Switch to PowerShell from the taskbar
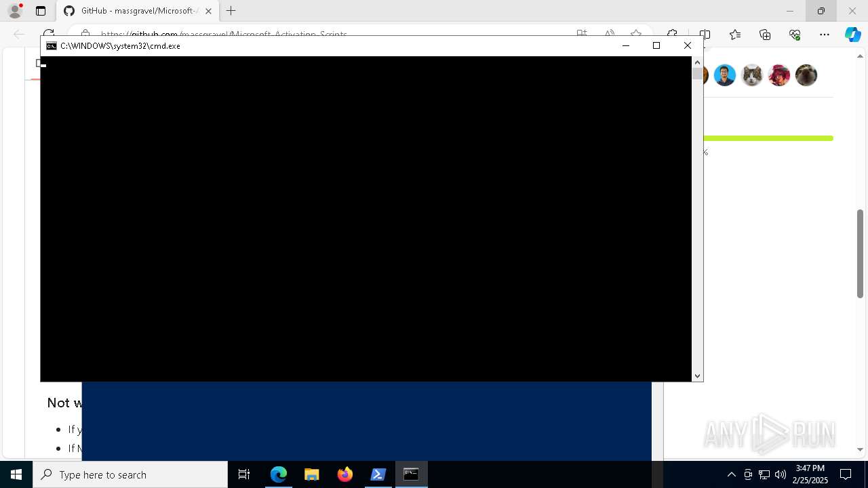868x488 pixels. point(378,474)
